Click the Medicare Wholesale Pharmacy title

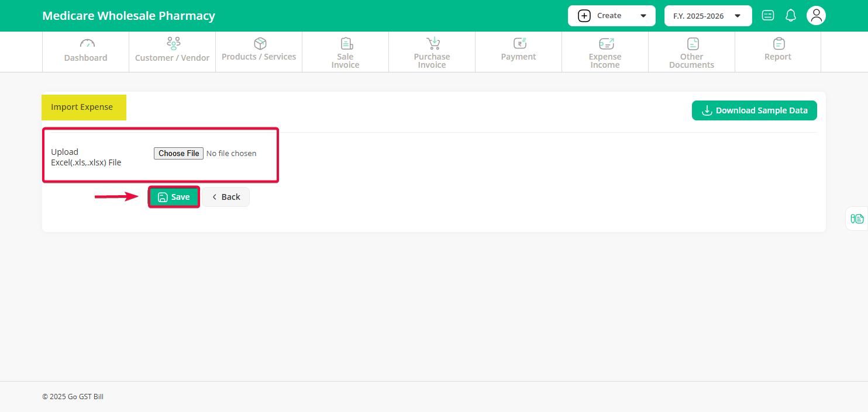(129, 16)
